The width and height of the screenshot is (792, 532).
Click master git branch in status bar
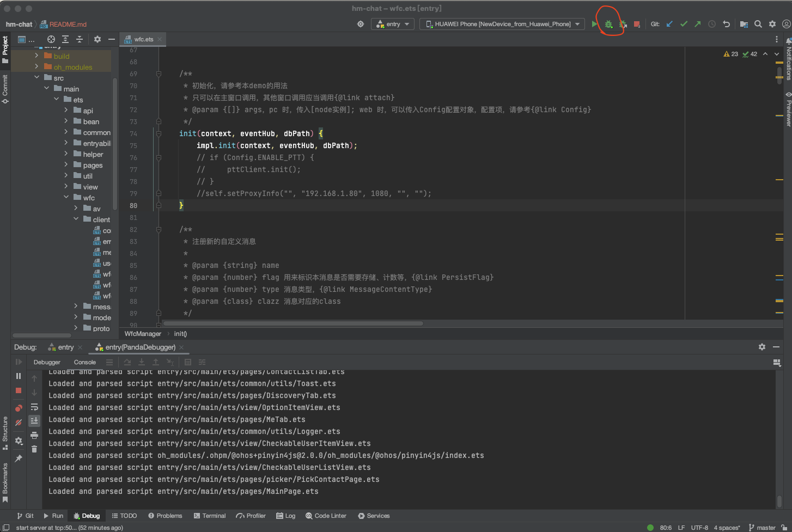762,528
